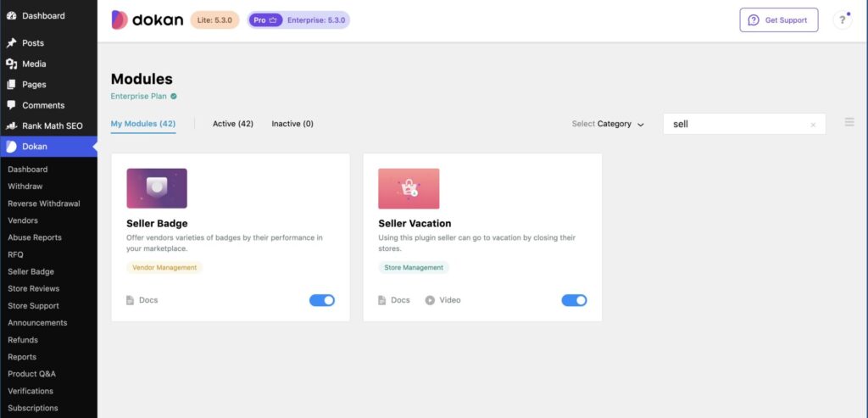Click the Seller Badge card title

tap(157, 224)
